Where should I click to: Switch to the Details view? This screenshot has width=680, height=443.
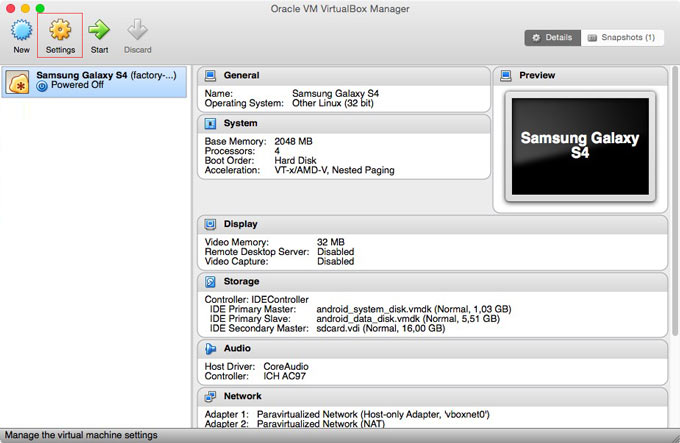pyautogui.click(x=552, y=38)
